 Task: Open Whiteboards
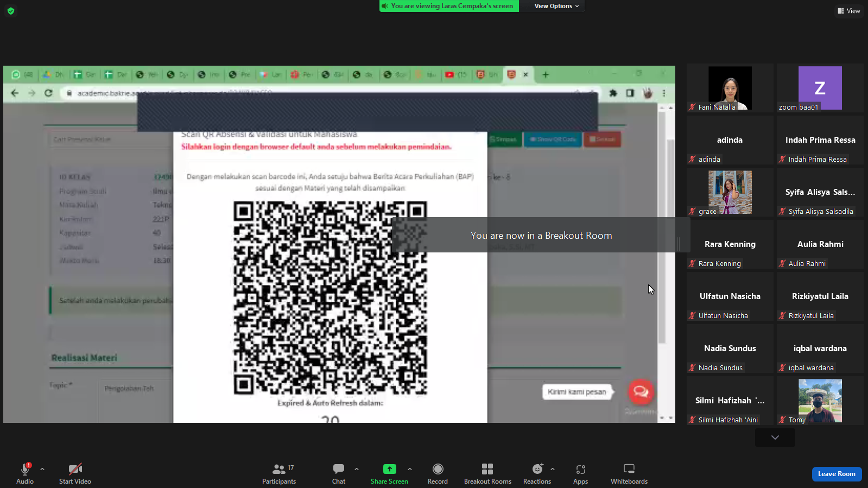[629, 473]
